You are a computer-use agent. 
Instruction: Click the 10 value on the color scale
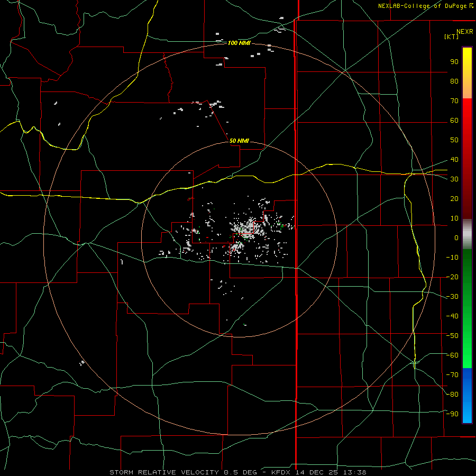point(454,218)
